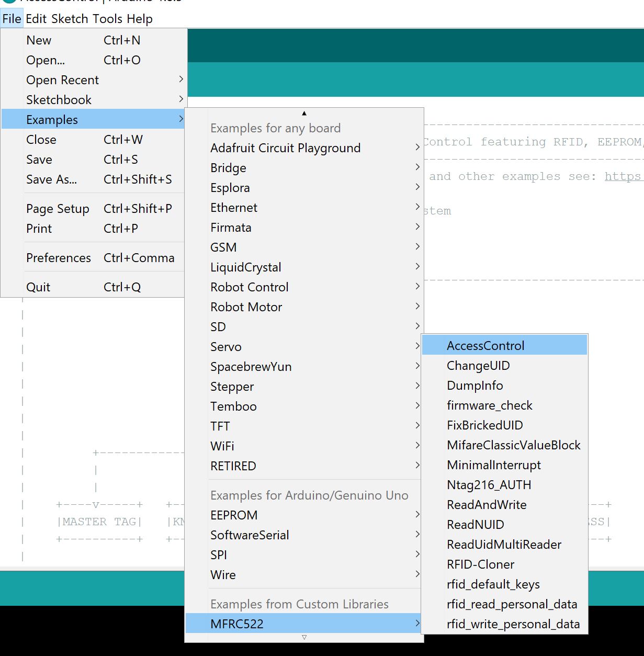Open the ChangeUID example sketch
Viewport: 644px width, 656px height.
(505, 366)
